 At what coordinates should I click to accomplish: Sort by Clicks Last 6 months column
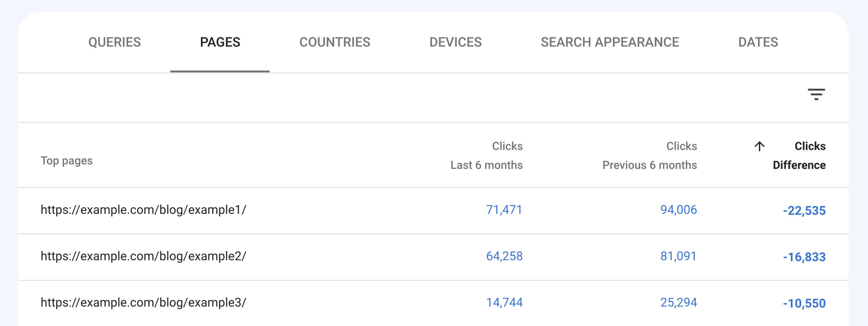pyautogui.click(x=487, y=156)
